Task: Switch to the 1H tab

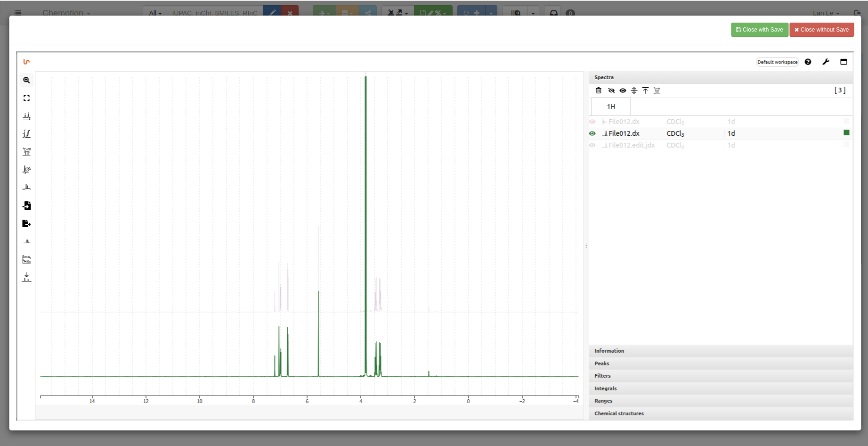Action: (x=610, y=107)
